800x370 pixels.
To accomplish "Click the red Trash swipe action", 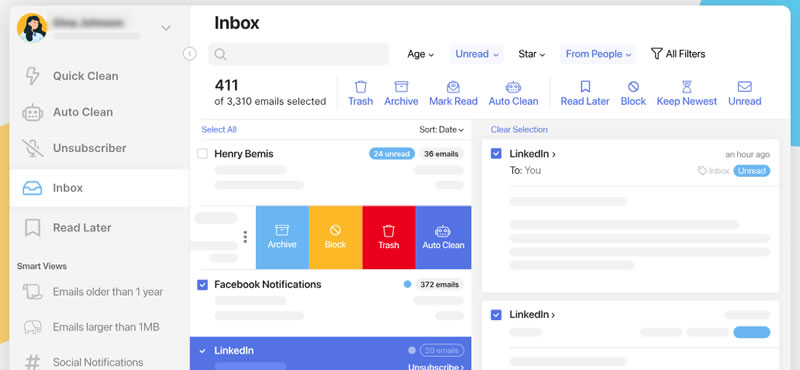I will click(389, 237).
